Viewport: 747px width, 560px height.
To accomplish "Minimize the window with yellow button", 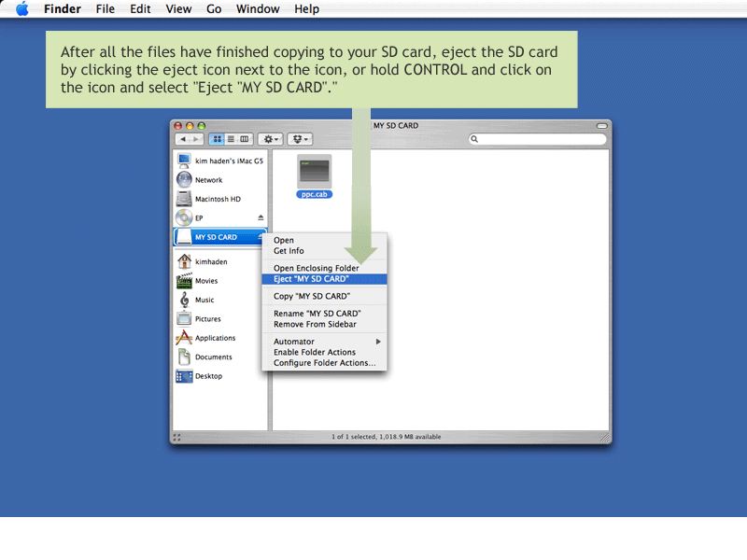I will click(190, 126).
